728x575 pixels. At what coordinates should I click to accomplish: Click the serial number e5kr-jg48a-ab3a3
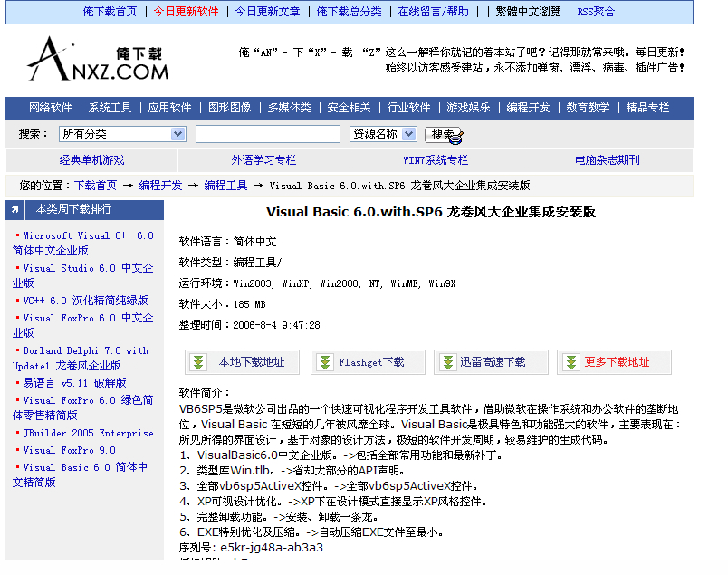272,548
